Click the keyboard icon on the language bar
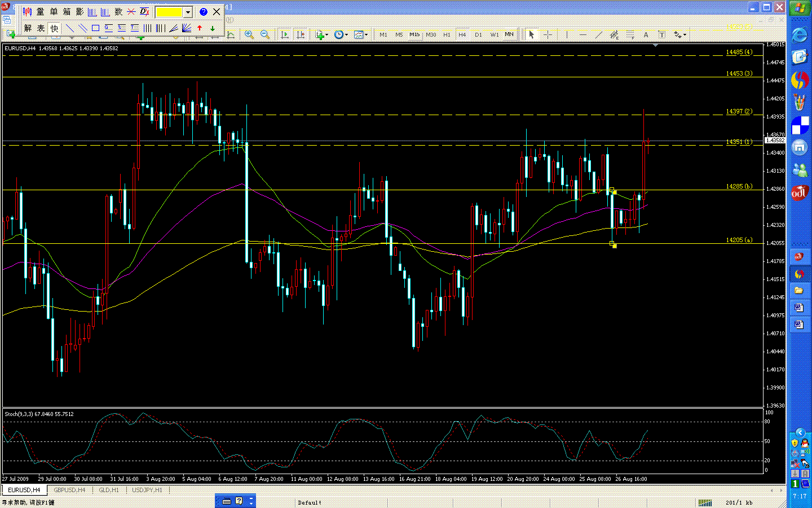Viewport: 812px width, 508px height. pos(227,501)
